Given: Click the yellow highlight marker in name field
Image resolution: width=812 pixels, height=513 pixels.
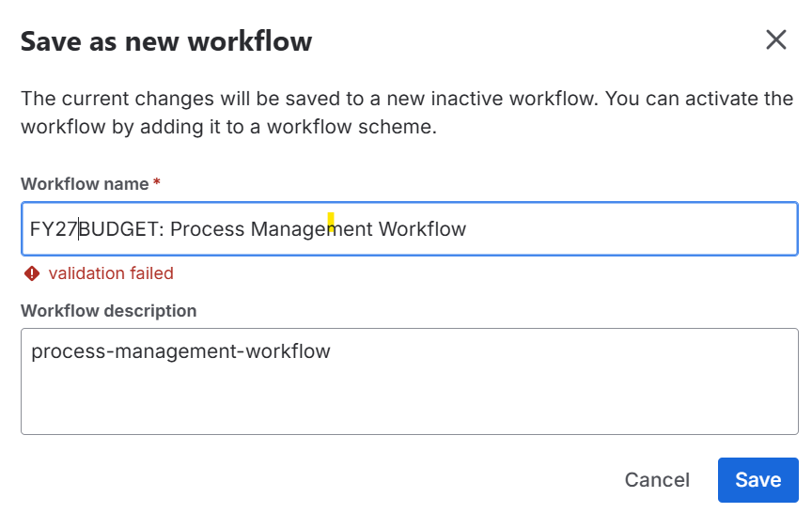Looking at the screenshot, I should click(331, 223).
